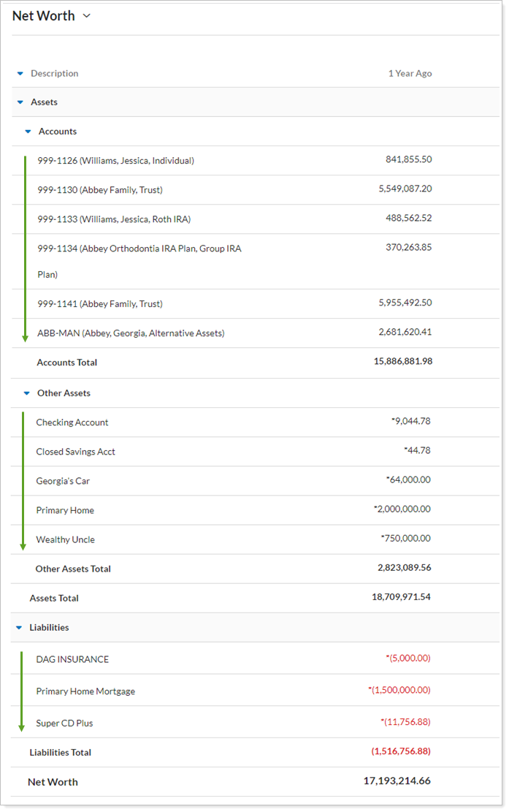
Task: Click the Georgia's Car asset entry
Action: coord(63,481)
